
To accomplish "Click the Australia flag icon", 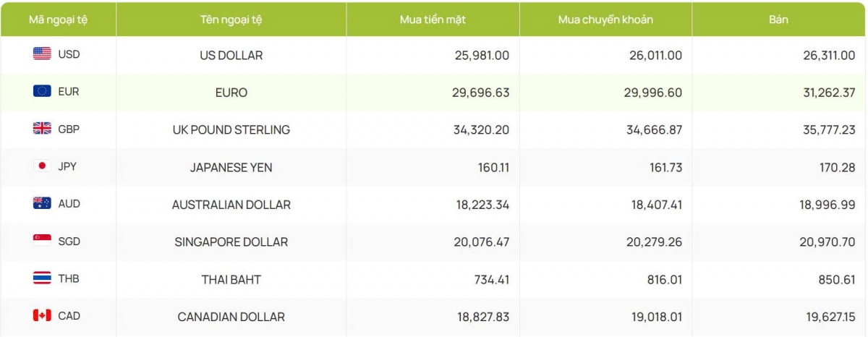I will (x=42, y=203).
